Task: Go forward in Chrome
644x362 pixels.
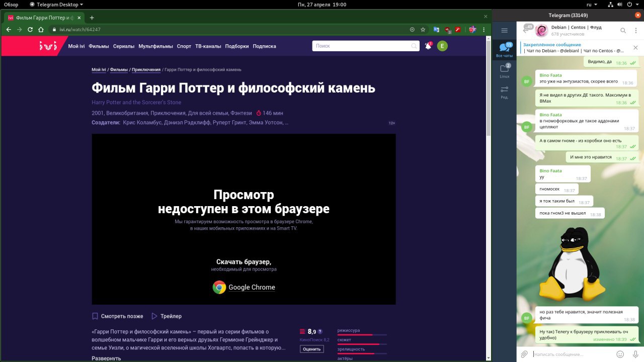Action: click(x=20, y=30)
